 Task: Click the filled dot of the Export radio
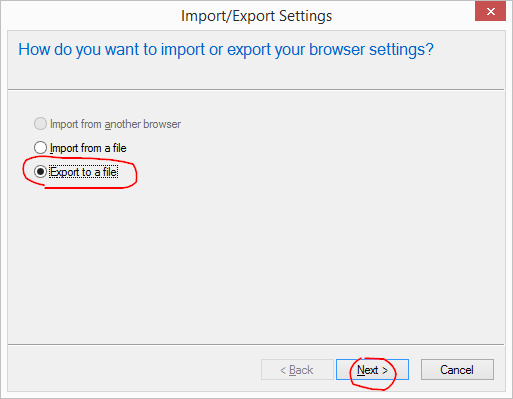click(40, 172)
